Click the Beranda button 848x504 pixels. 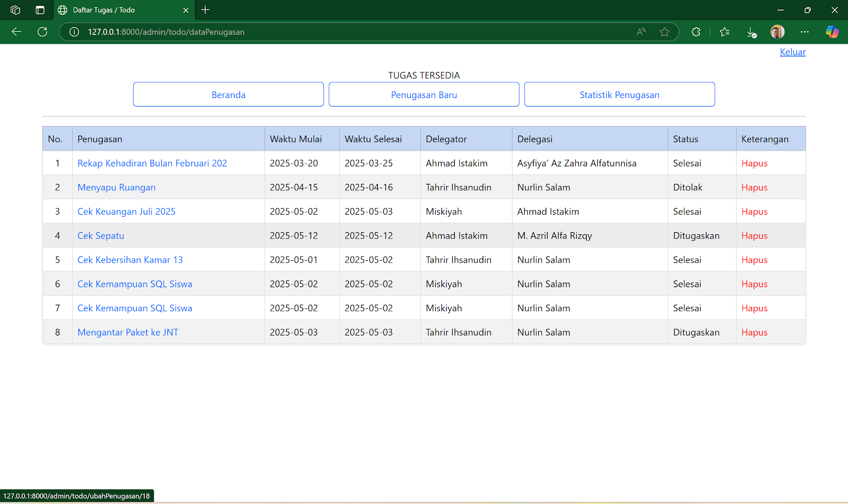pos(228,94)
